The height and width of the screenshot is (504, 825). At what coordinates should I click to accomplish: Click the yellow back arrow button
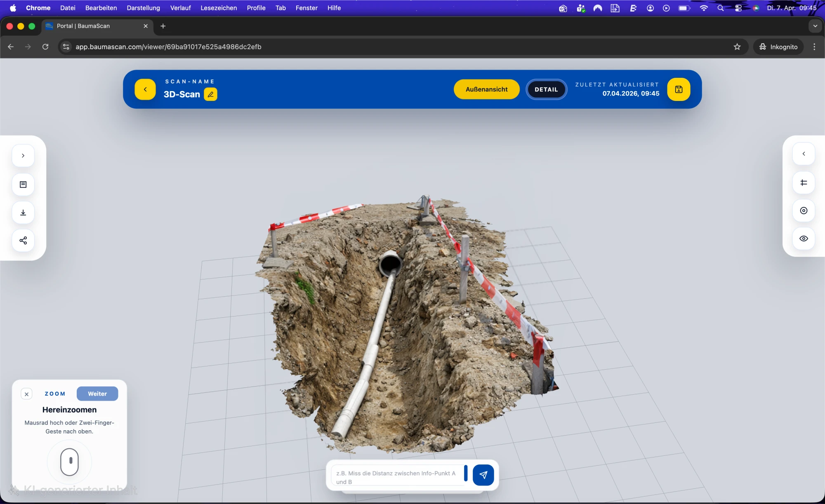pyautogui.click(x=145, y=89)
